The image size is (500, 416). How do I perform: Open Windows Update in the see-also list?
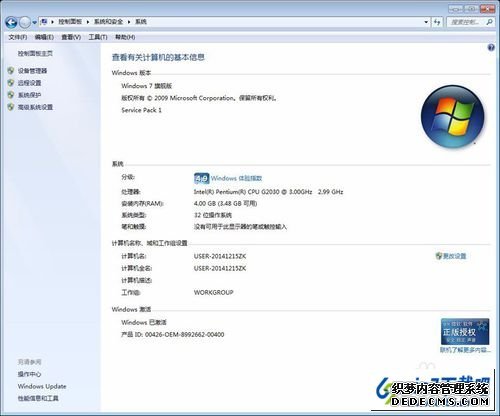[x=42, y=386]
